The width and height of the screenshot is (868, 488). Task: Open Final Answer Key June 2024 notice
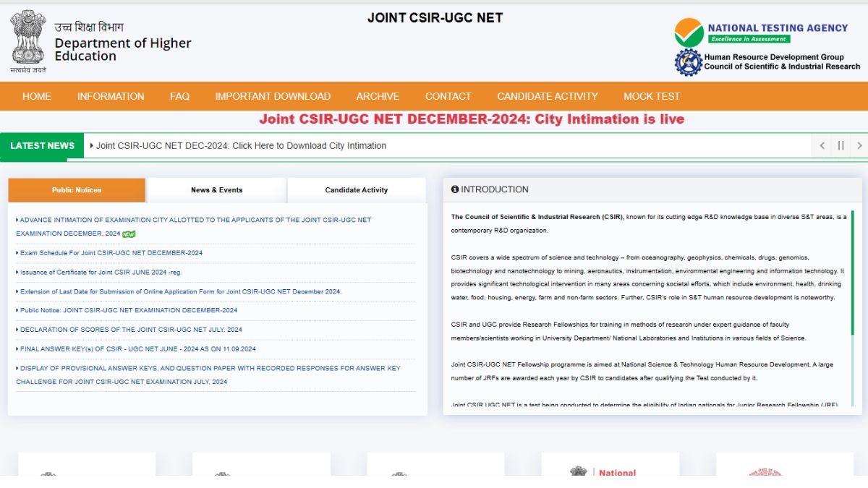point(137,349)
